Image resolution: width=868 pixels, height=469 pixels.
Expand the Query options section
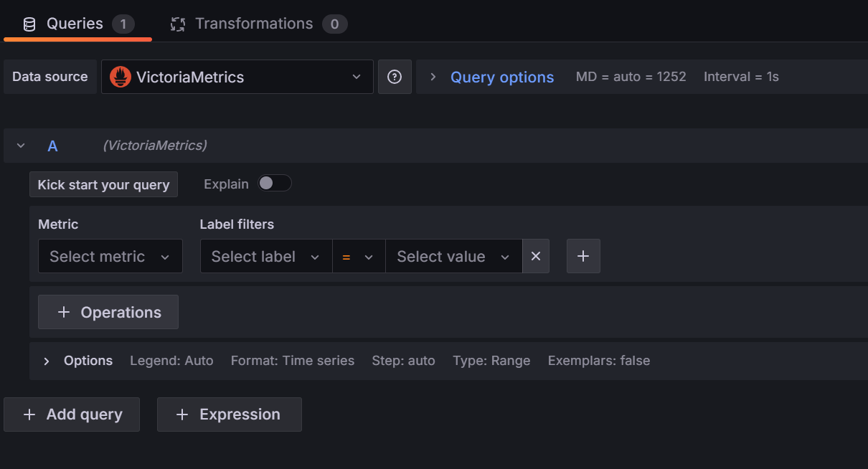pyautogui.click(x=501, y=77)
